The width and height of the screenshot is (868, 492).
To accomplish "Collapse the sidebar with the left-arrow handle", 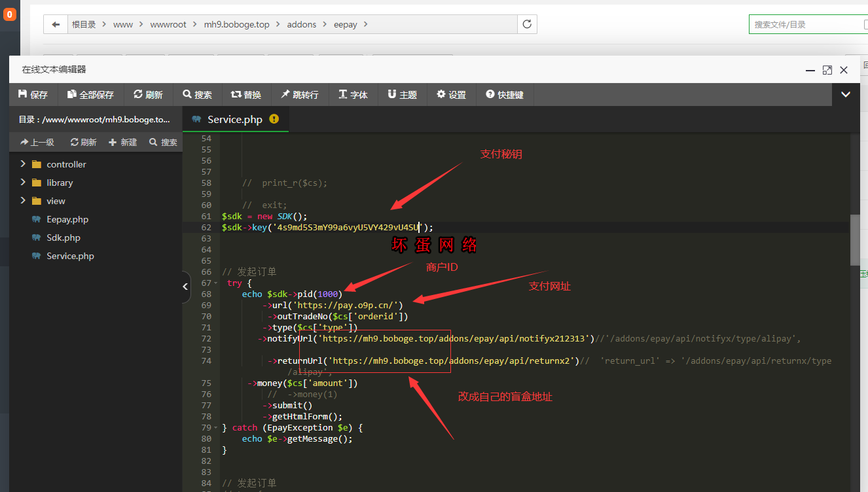I will 185,287.
